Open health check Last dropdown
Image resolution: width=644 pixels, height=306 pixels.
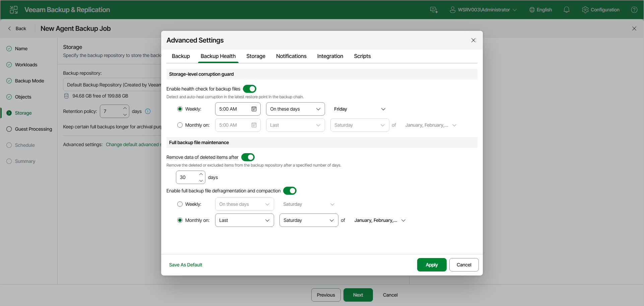pos(296,125)
